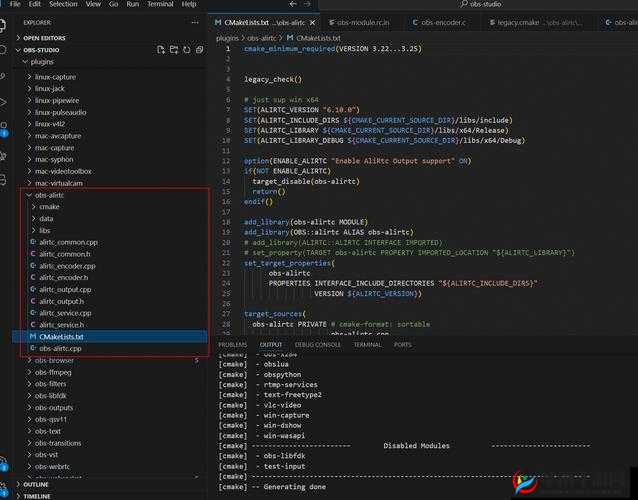
Task: Switch to the legacy.cmake tab
Action: (x=536, y=23)
